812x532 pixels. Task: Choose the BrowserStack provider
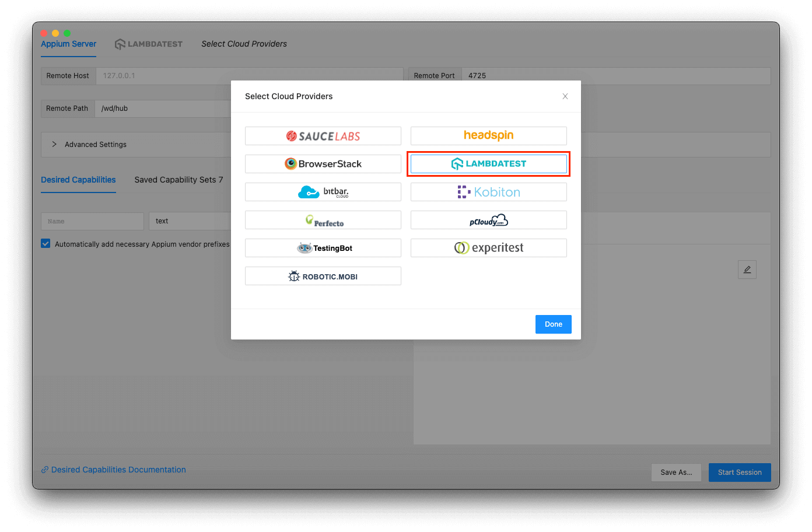[323, 164]
